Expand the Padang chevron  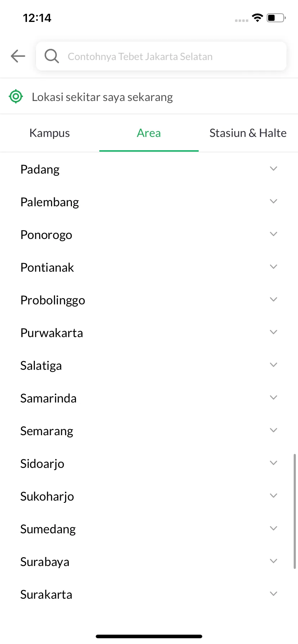pyautogui.click(x=274, y=169)
